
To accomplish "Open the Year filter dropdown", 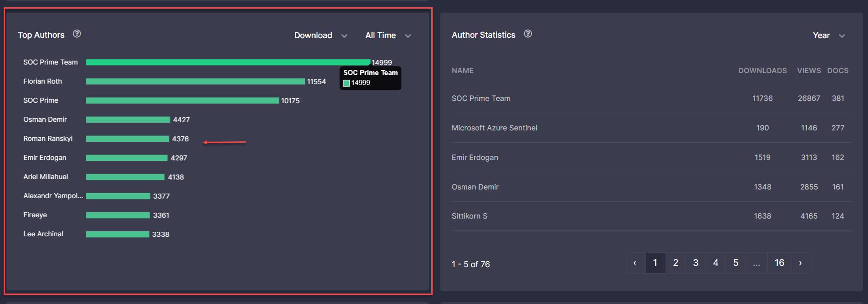I will [x=828, y=35].
